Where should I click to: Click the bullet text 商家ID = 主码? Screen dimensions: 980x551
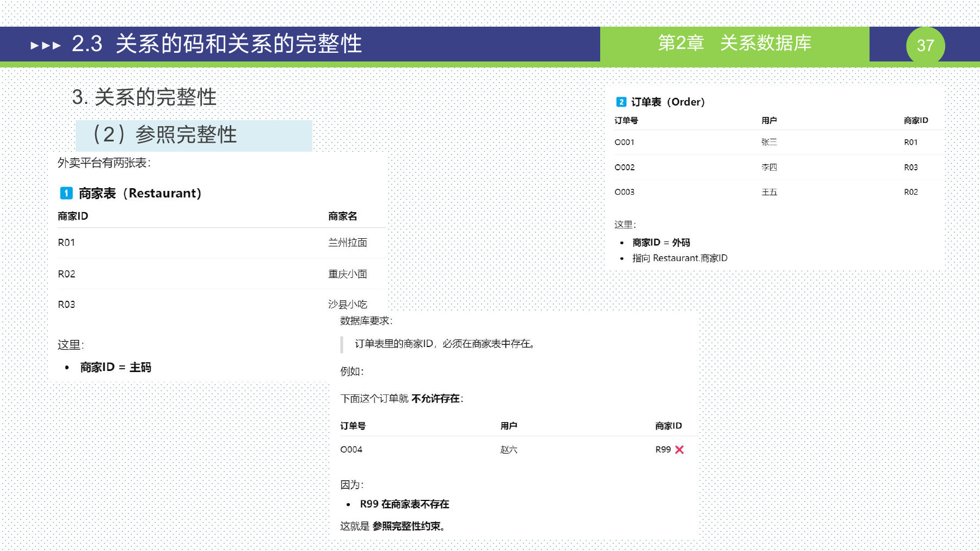115,367
